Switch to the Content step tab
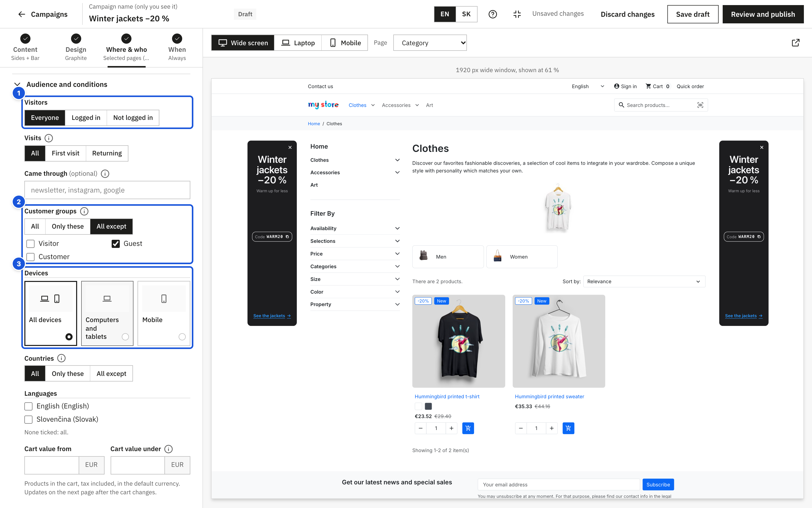The height and width of the screenshot is (508, 812). (25, 48)
